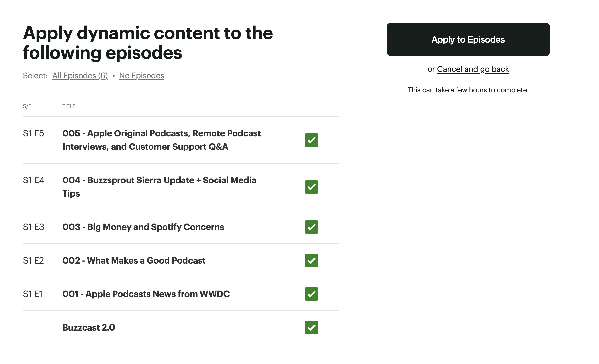The image size is (599, 364).
Task: Click the 003 Big Money title text
Action: pos(143,227)
